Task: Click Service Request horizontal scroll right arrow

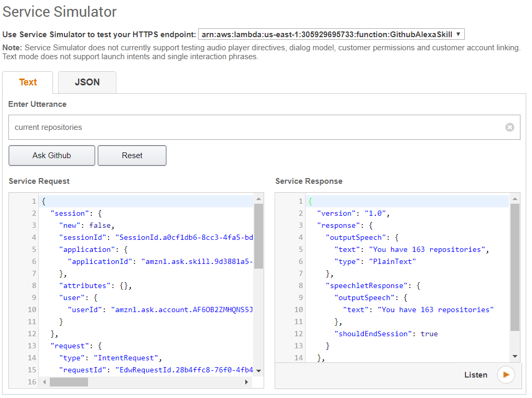Action: click(x=247, y=382)
